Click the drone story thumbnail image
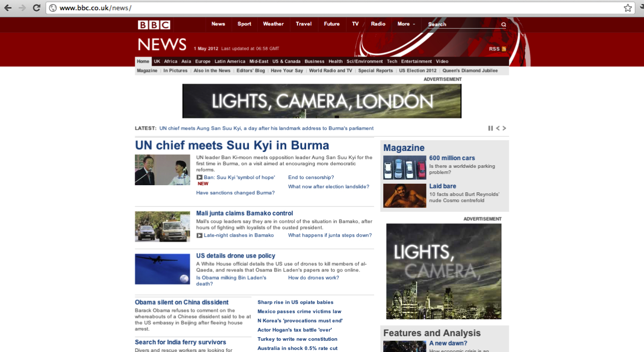 tap(162, 269)
